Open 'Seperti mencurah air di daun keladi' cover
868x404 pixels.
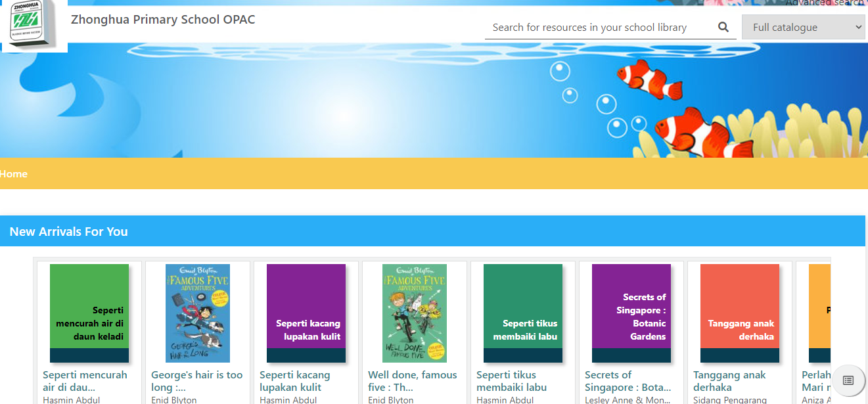coord(89,313)
